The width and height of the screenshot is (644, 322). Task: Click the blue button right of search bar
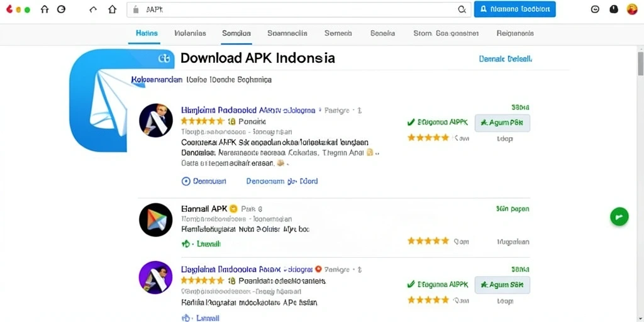coord(514,9)
